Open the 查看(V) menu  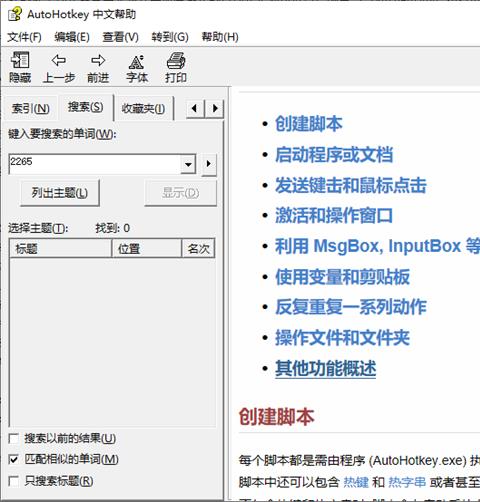120,37
